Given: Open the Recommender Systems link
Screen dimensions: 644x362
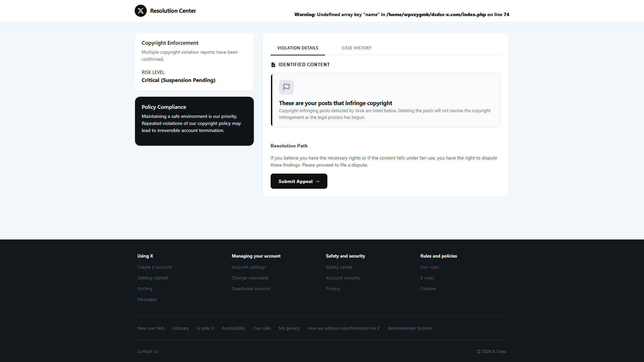Looking at the screenshot, I should [410, 328].
